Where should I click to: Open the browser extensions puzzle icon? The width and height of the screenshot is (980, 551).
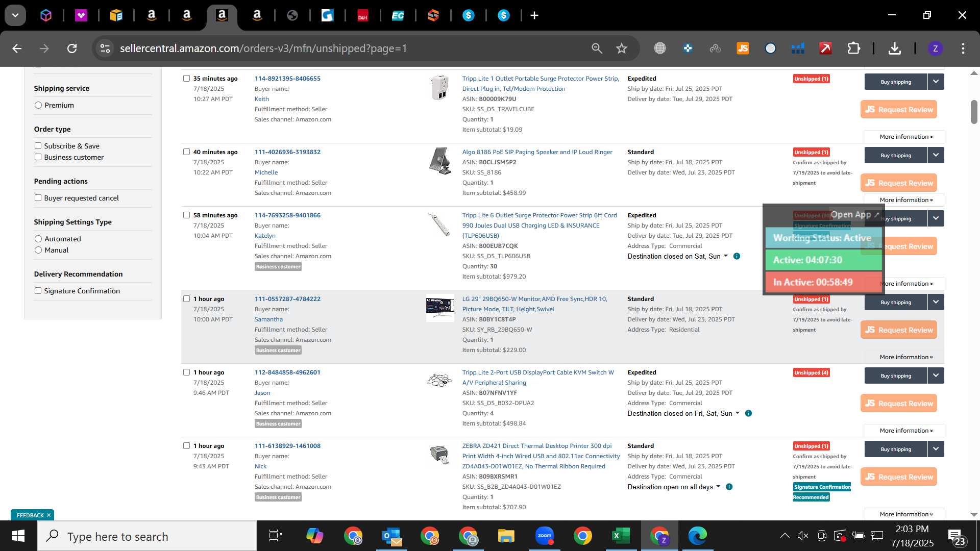click(x=853, y=48)
